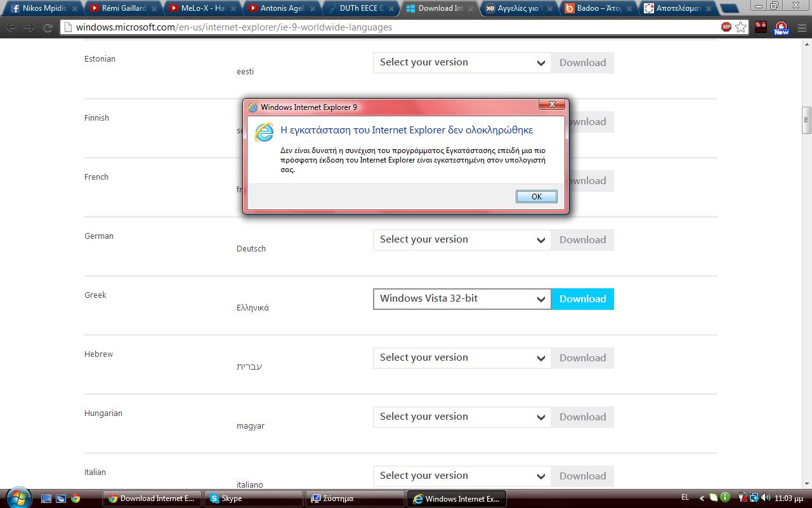Bookmark this page with the star icon

(741, 27)
